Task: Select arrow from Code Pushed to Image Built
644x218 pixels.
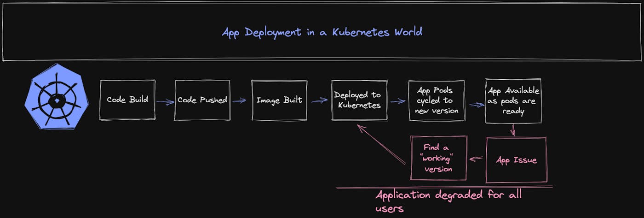Action: pyautogui.click(x=239, y=100)
